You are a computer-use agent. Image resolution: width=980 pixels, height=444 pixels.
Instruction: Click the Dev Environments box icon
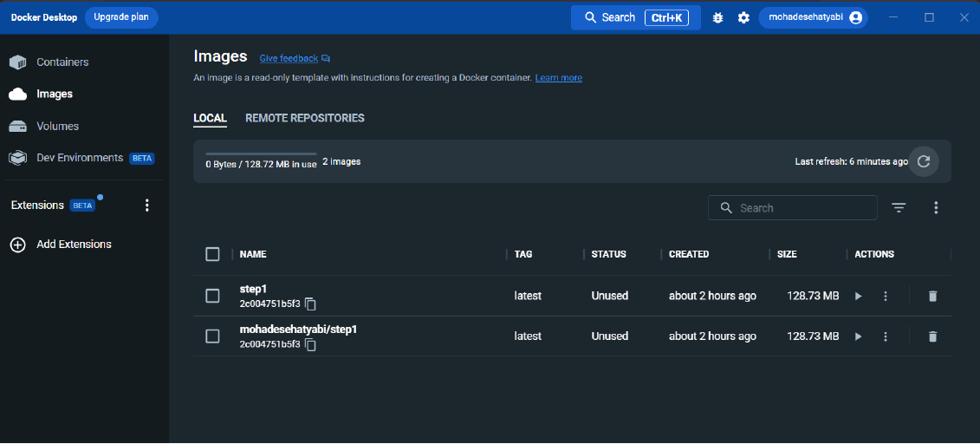[17, 158]
